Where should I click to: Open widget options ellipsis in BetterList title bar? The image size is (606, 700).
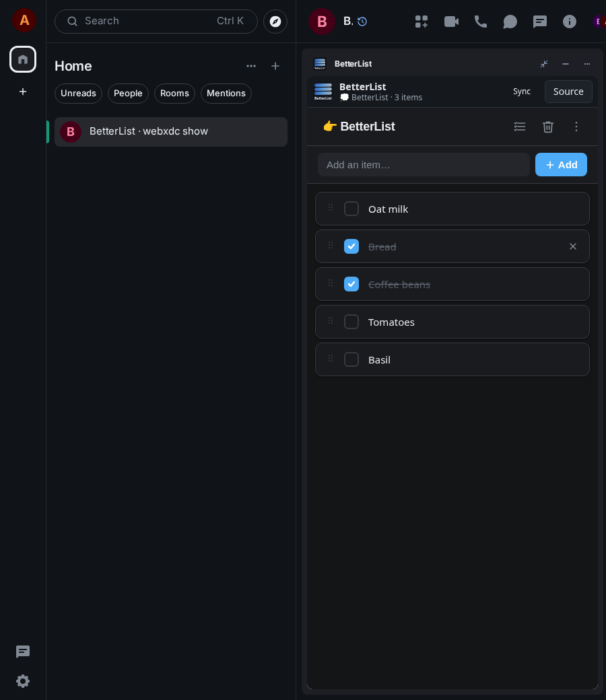coord(586,64)
